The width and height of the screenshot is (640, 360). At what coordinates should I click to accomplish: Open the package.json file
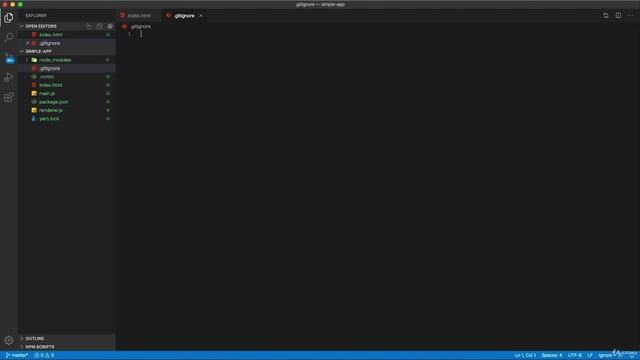(x=53, y=102)
